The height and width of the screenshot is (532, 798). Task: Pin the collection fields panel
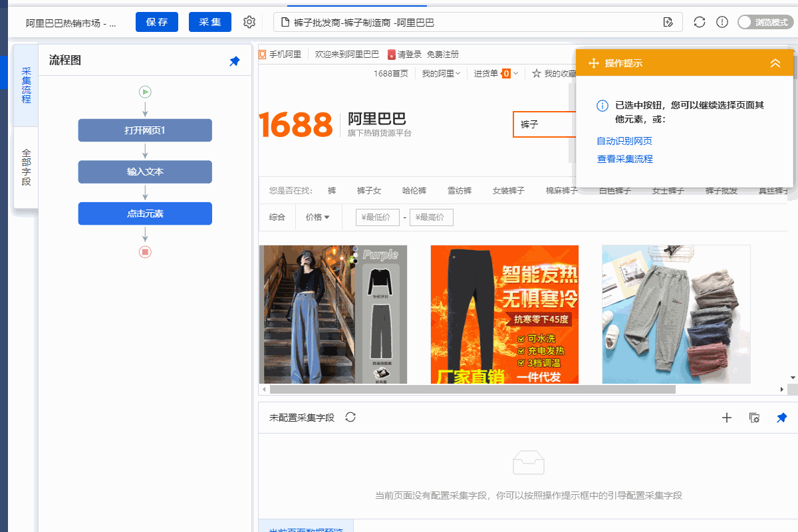782,418
